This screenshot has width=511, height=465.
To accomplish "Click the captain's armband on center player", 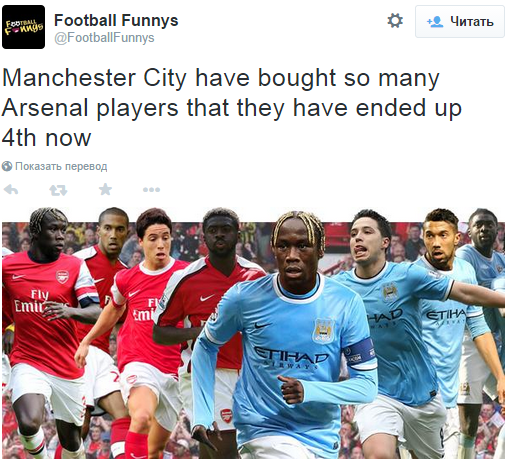I will 360,353.
